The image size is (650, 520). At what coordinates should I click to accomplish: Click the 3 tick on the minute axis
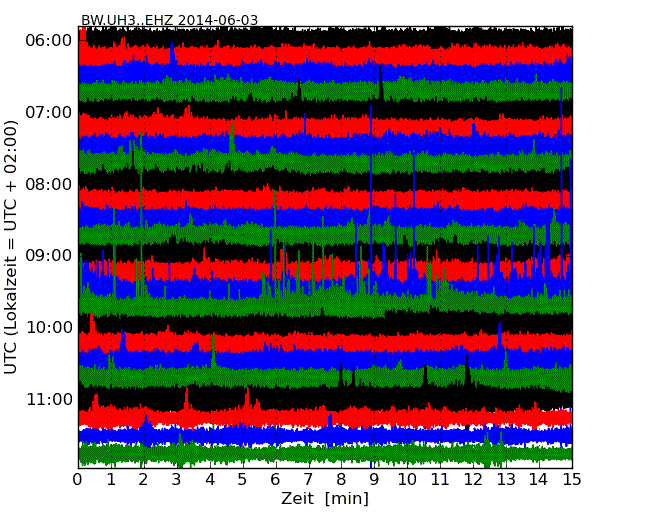[x=177, y=479]
